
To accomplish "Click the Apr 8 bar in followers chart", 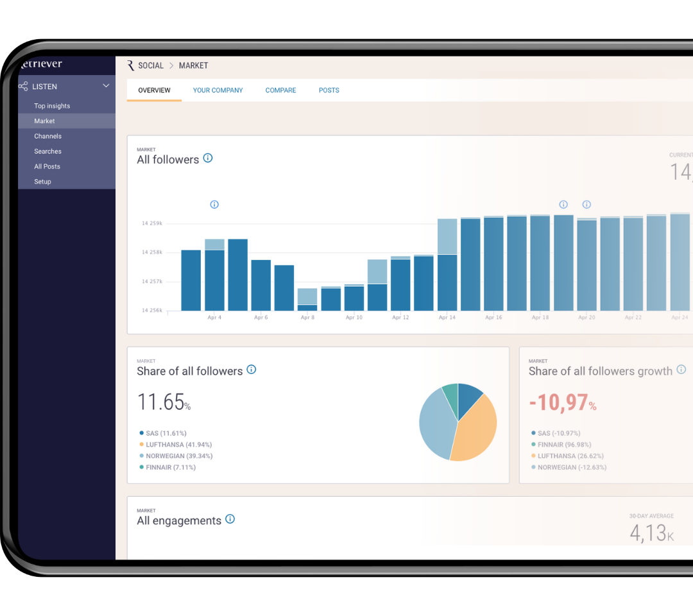I will tap(307, 300).
